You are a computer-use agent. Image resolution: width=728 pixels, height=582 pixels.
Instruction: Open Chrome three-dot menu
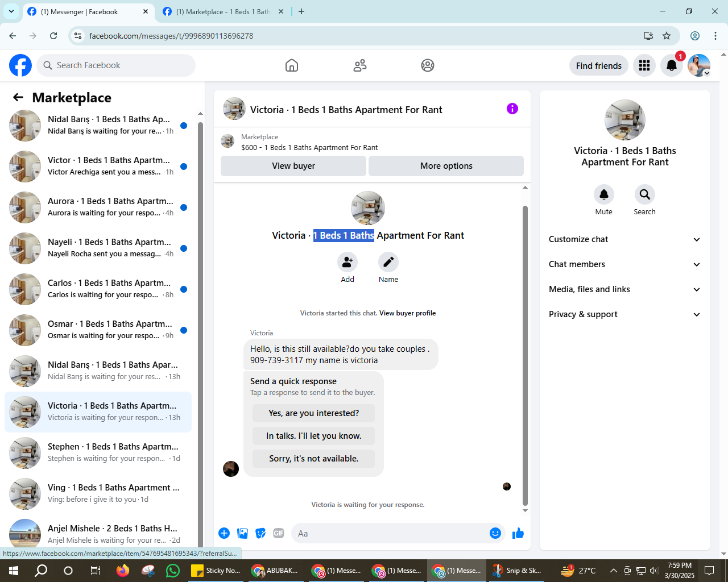tap(715, 36)
